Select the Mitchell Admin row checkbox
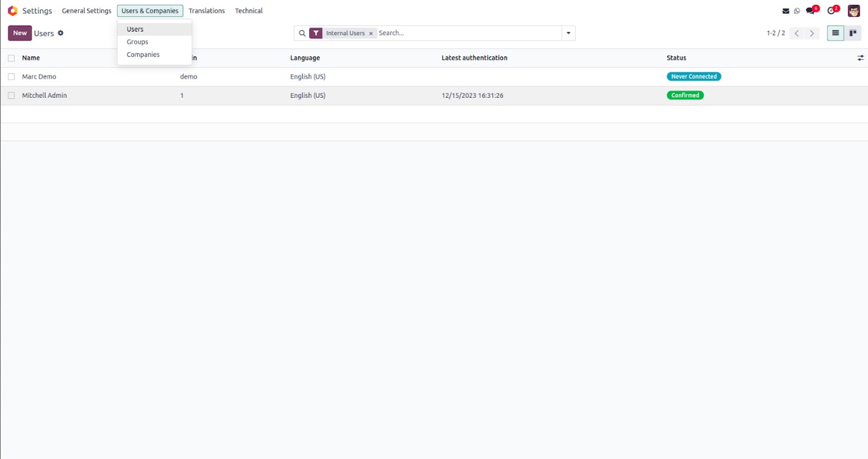 pyautogui.click(x=11, y=96)
